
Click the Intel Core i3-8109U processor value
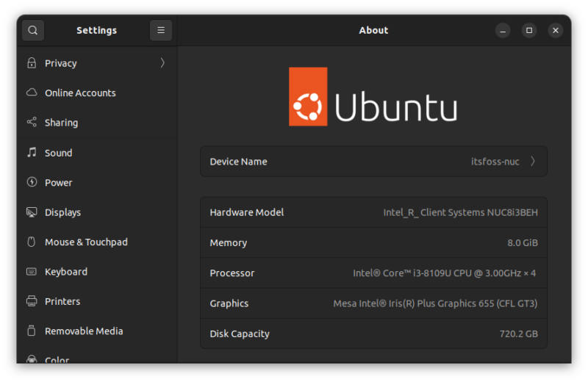point(444,273)
